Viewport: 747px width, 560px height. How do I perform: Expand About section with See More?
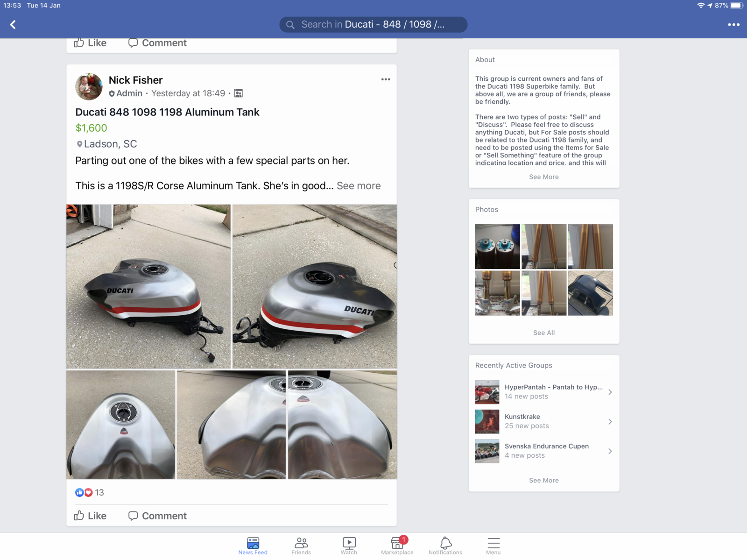543,177
